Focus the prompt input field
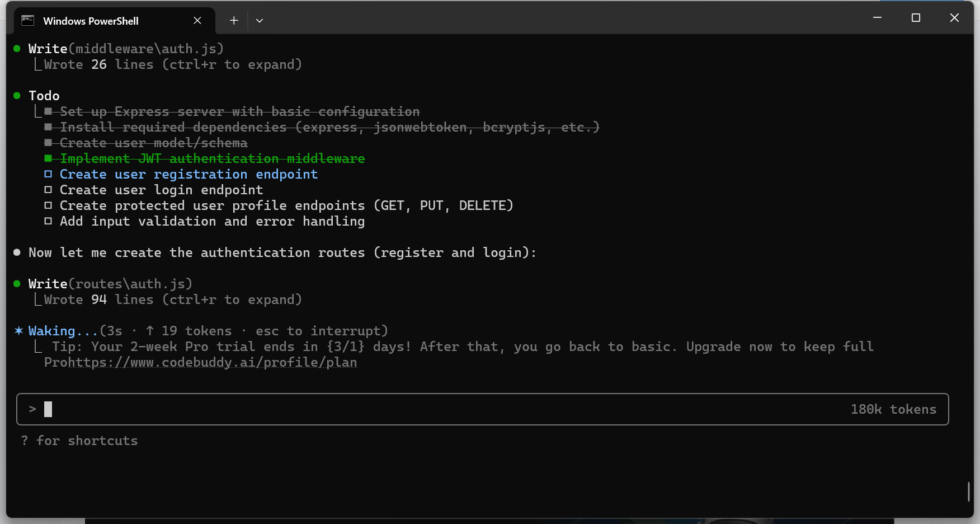 tap(482, 409)
